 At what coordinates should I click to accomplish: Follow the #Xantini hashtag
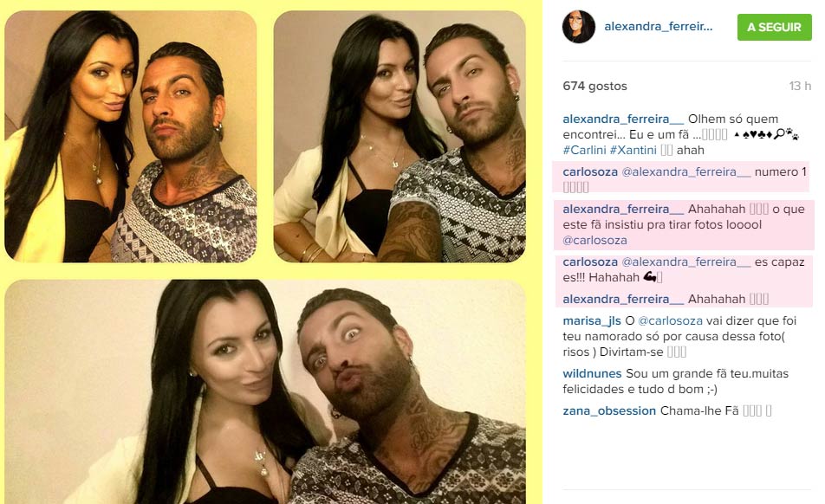pos(633,150)
